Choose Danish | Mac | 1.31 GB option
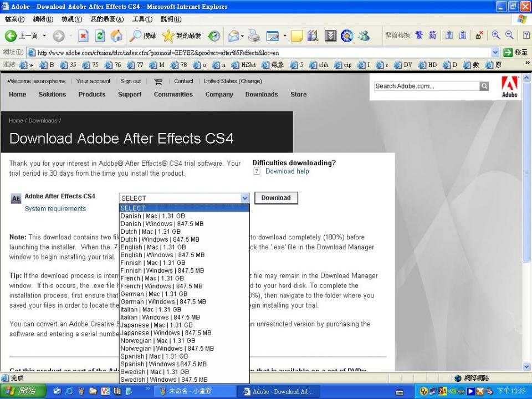Viewport: 532px width, 399px height. 184,216
